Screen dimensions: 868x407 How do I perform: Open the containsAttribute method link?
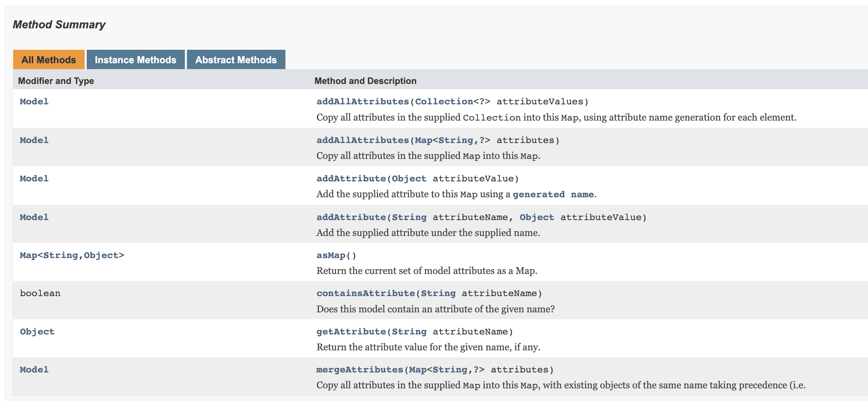tap(366, 293)
